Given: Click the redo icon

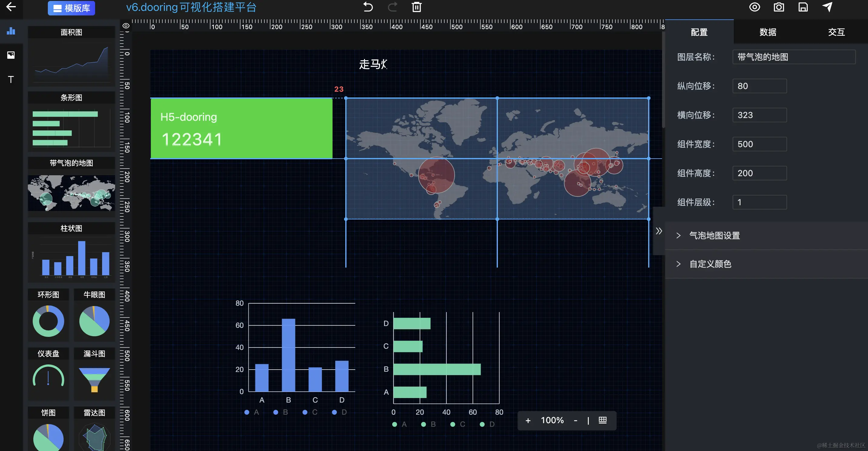Looking at the screenshot, I should (x=393, y=7).
